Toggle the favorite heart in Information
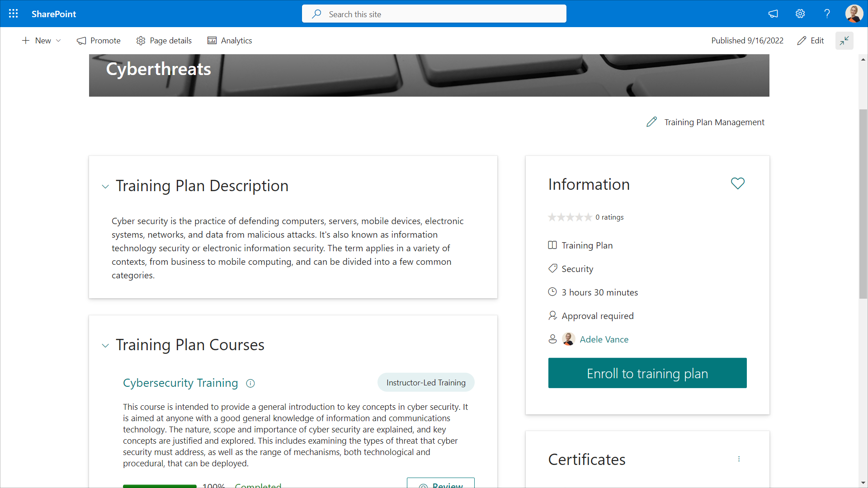This screenshot has height=488, width=868. click(737, 183)
